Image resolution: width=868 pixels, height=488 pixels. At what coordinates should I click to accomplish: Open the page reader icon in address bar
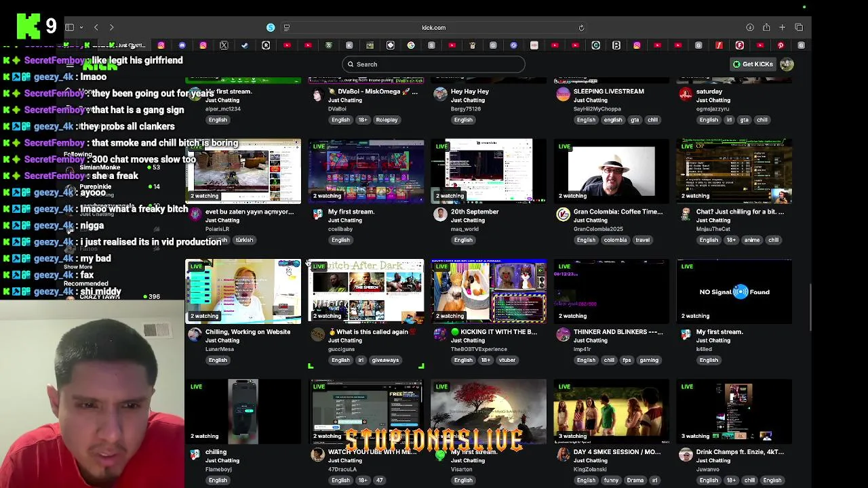[x=286, y=27]
